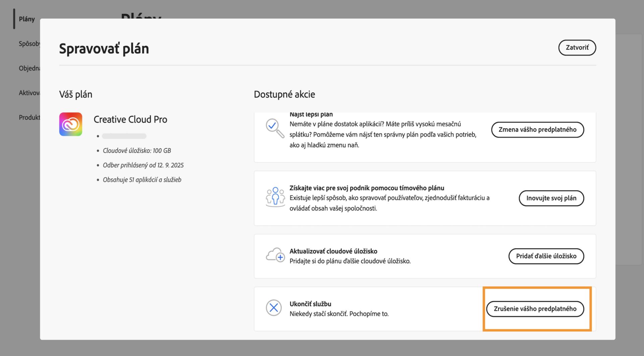Image resolution: width=644 pixels, height=356 pixels.
Task: Click the team plan people icon
Action: pyautogui.click(x=275, y=197)
